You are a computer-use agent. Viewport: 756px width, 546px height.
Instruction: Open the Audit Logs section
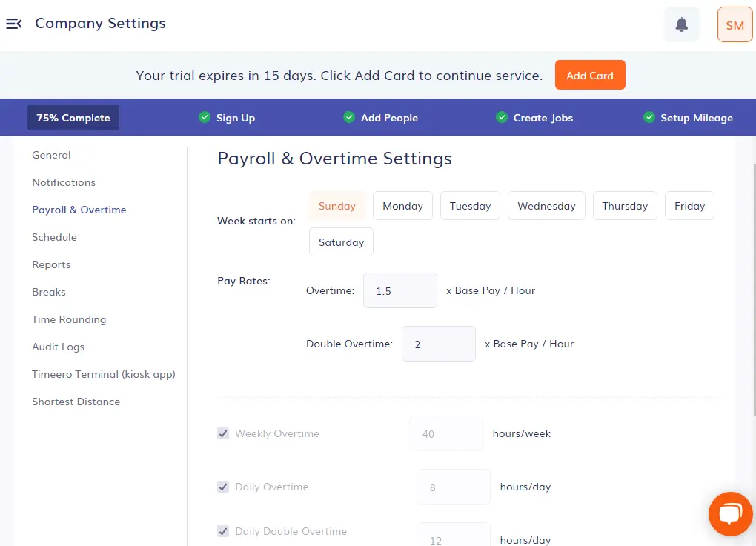point(58,347)
